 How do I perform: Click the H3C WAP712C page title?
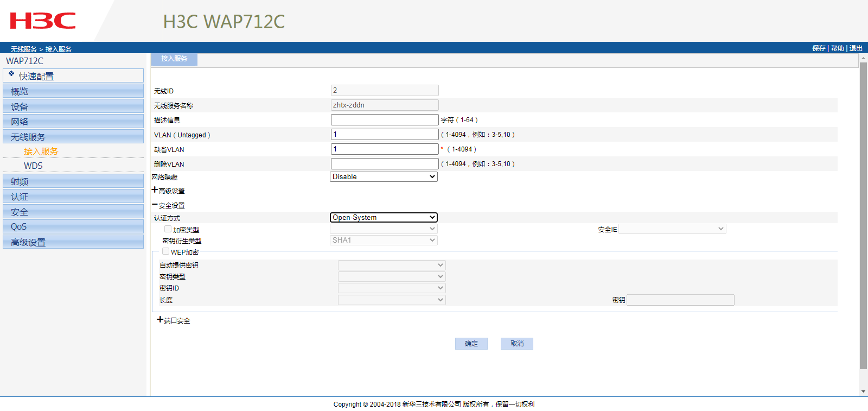(224, 22)
